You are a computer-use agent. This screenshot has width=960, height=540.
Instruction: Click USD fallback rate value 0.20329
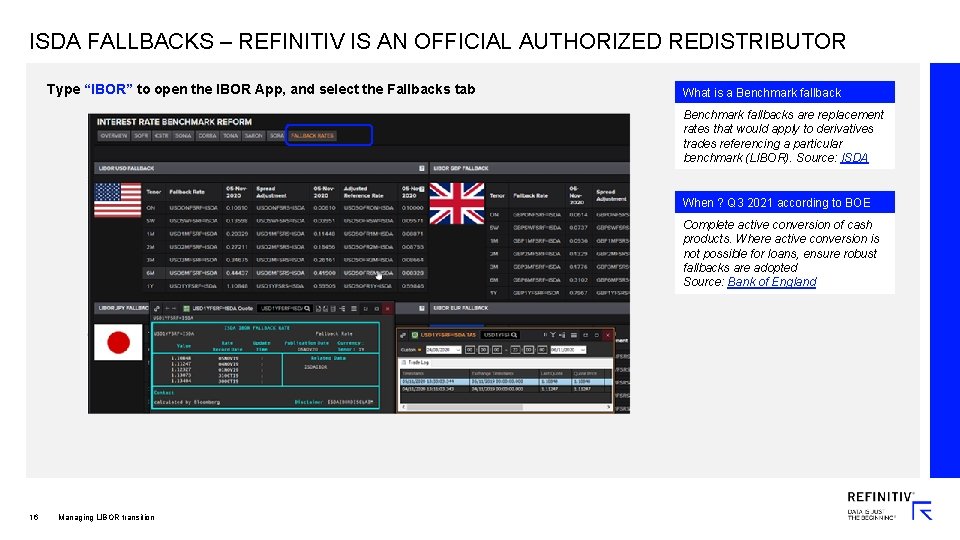[236, 234]
